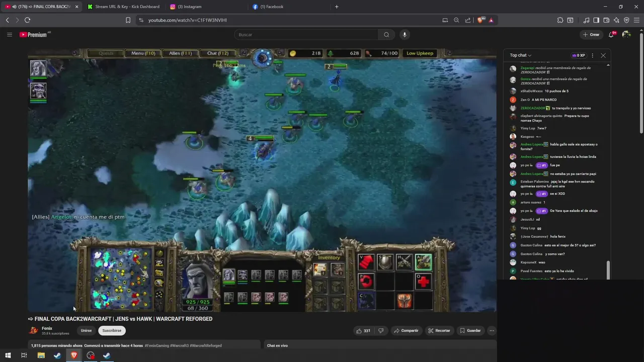Open the Fenix channel avatar
Viewport: 644px width, 362px height.
(x=33, y=330)
